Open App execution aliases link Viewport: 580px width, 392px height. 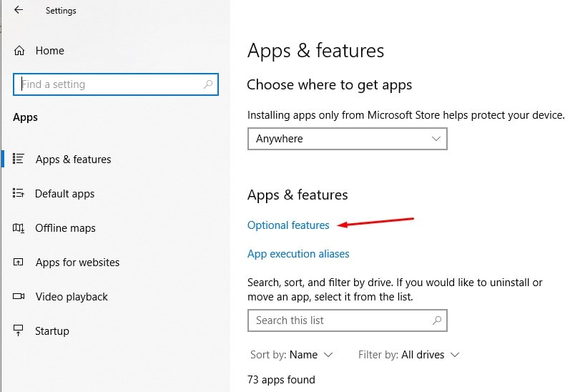298,254
